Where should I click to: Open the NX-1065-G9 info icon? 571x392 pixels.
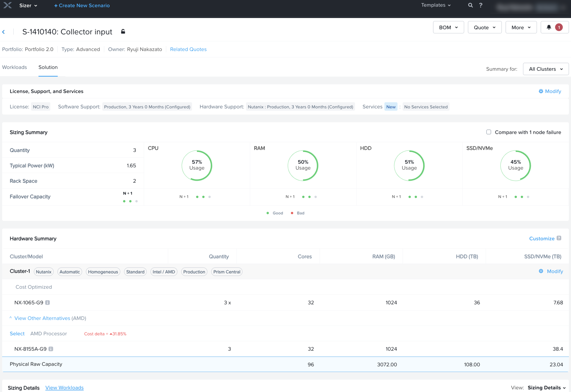pyautogui.click(x=47, y=303)
